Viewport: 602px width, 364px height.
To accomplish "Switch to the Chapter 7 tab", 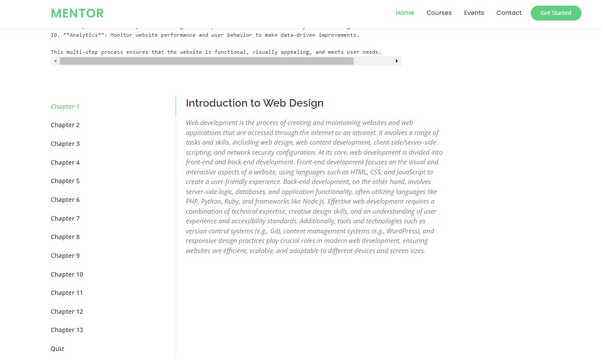I will coord(65,218).
